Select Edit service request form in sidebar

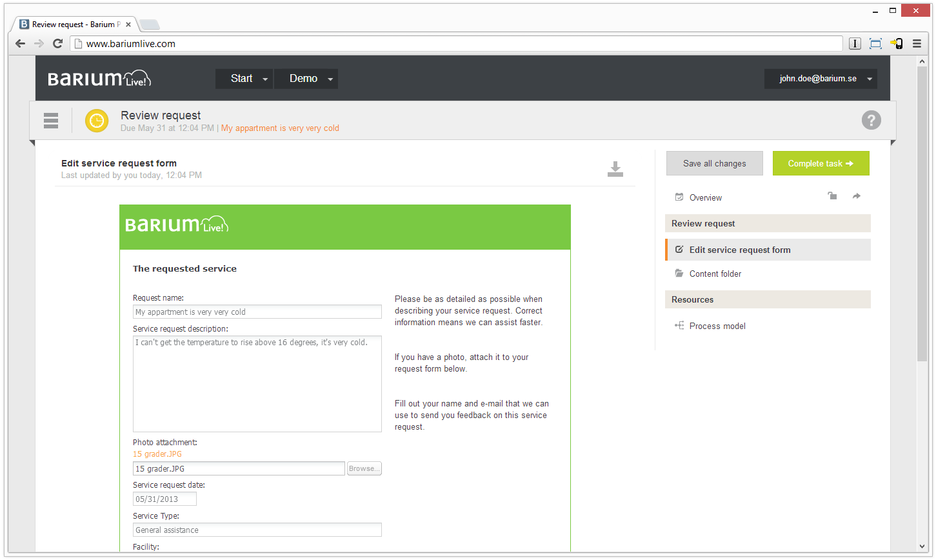pyautogui.click(x=739, y=250)
